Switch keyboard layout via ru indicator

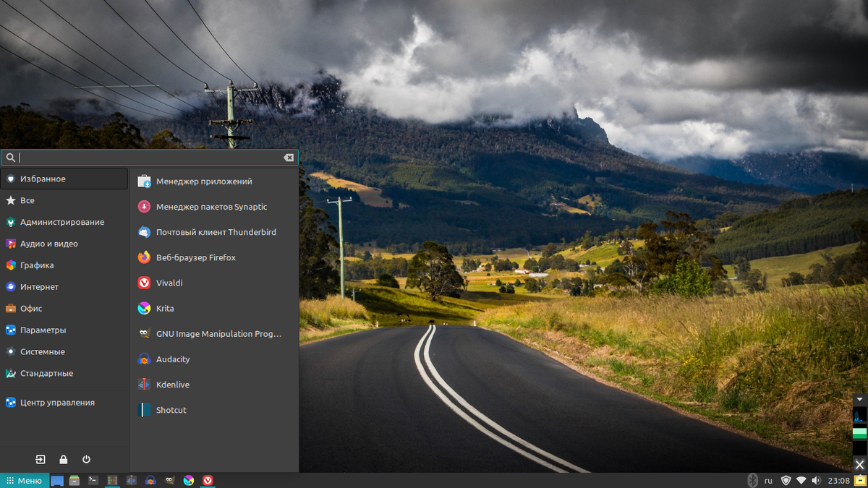click(768, 480)
